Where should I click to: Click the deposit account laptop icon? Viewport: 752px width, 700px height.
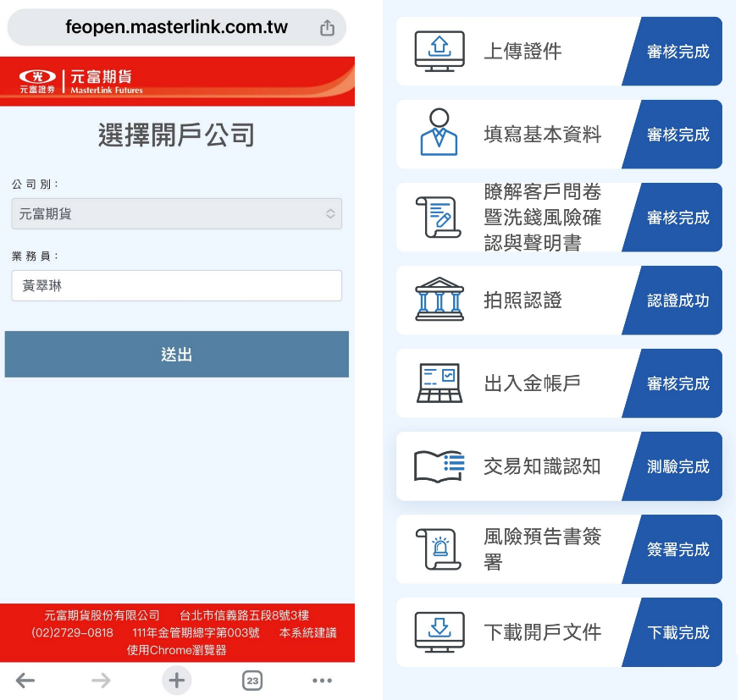(x=440, y=383)
